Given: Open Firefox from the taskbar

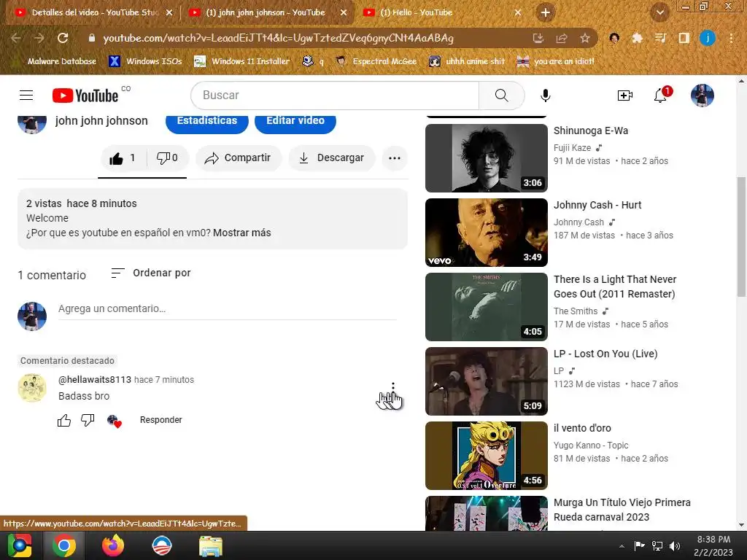Looking at the screenshot, I should [x=113, y=545].
